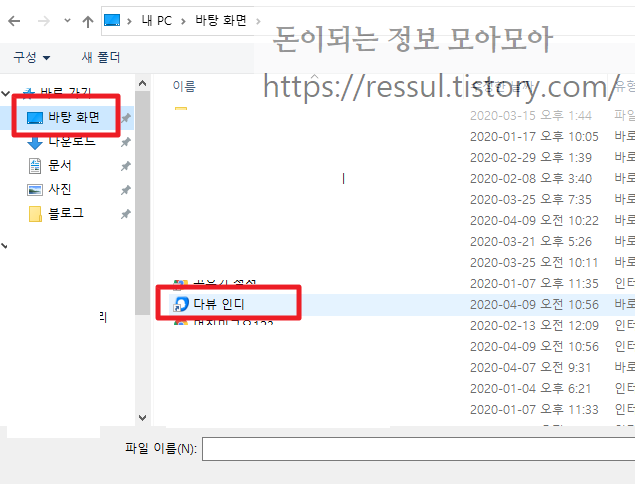This screenshot has width=635, height=484.
Task: Open 블로그 folder in the sidebar
Action: [66, 213]
